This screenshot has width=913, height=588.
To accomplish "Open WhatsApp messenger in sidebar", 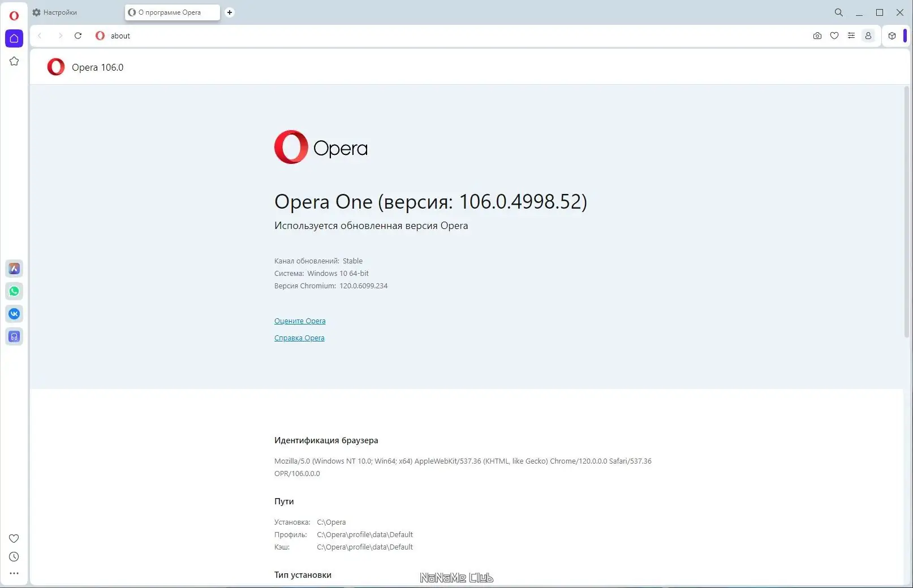I will click(x=14, y=291).
